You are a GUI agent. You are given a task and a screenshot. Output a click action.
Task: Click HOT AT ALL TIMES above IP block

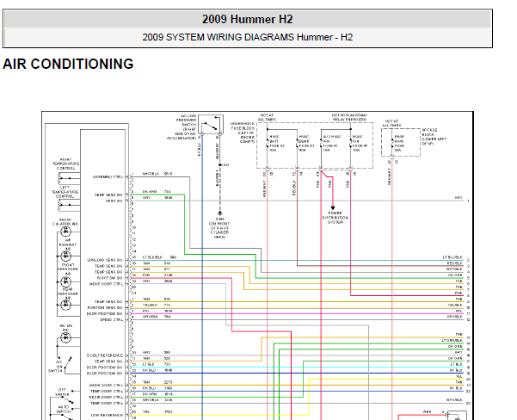coord(391,123)
